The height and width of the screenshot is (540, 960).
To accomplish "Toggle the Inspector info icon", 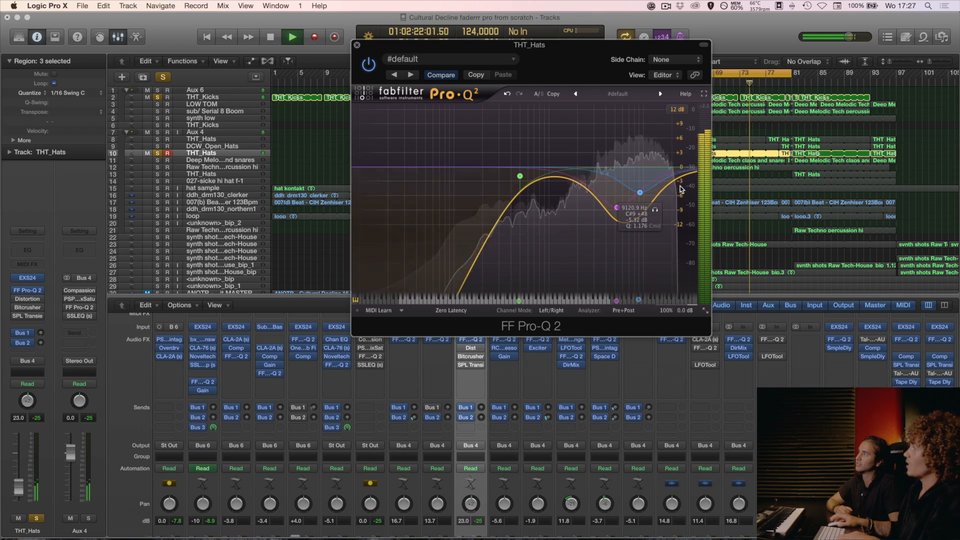I will 37,37.
